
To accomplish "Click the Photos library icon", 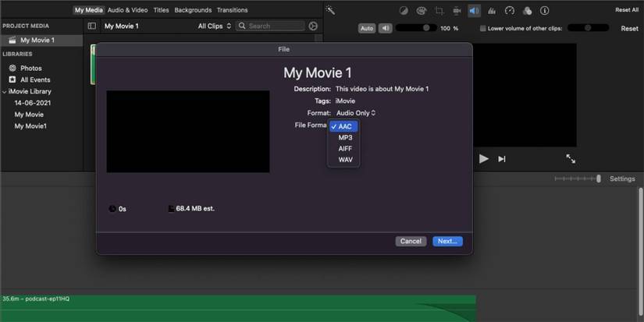I will [12, 68].
